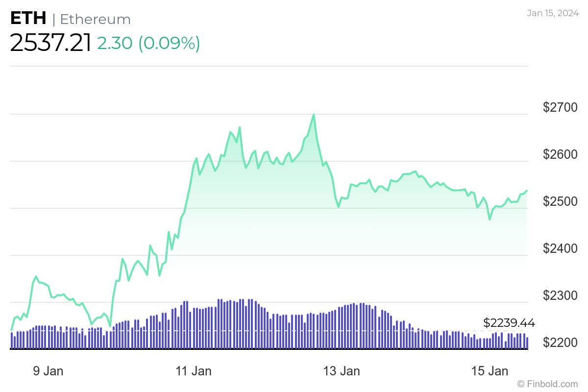
Task: Click the $2700 price axis label
Action: pyautogui.click(x=561, y=107)
